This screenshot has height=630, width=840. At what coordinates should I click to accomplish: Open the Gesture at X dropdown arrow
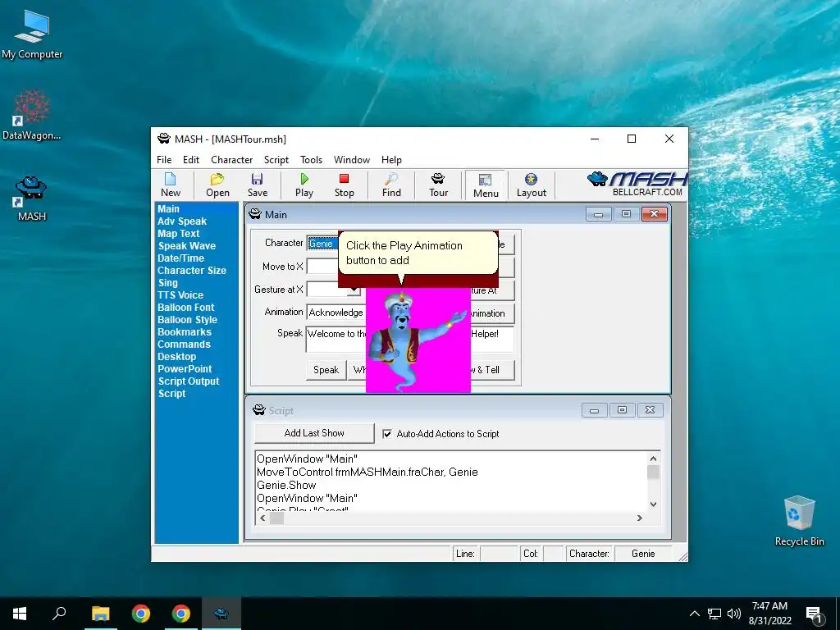(354, 290)
